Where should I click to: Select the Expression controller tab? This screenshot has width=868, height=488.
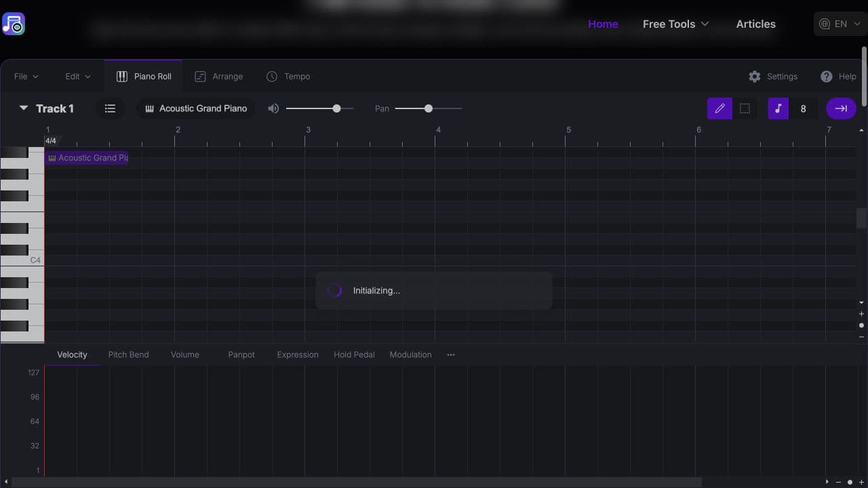point(298,354)
